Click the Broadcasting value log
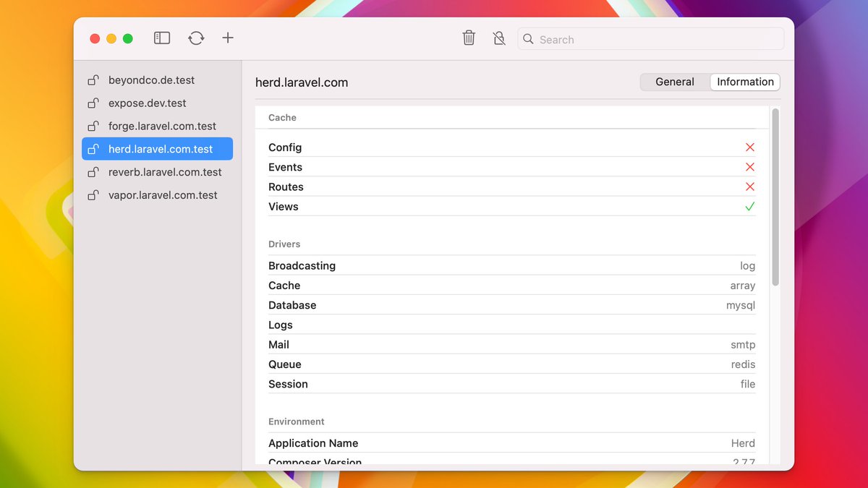This screenshot has width=868, height=488. click(747, 266)
